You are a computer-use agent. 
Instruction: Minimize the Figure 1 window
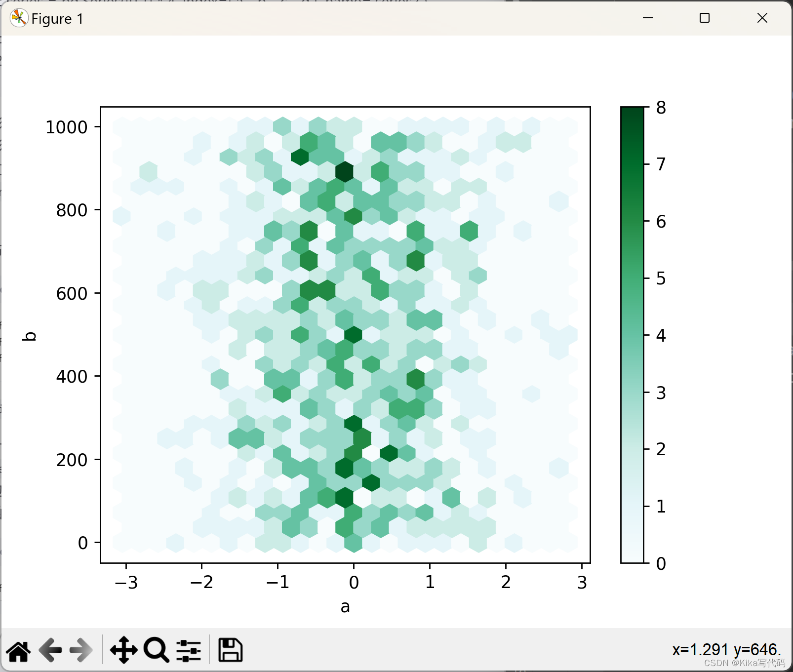click(x=647, y=18)
